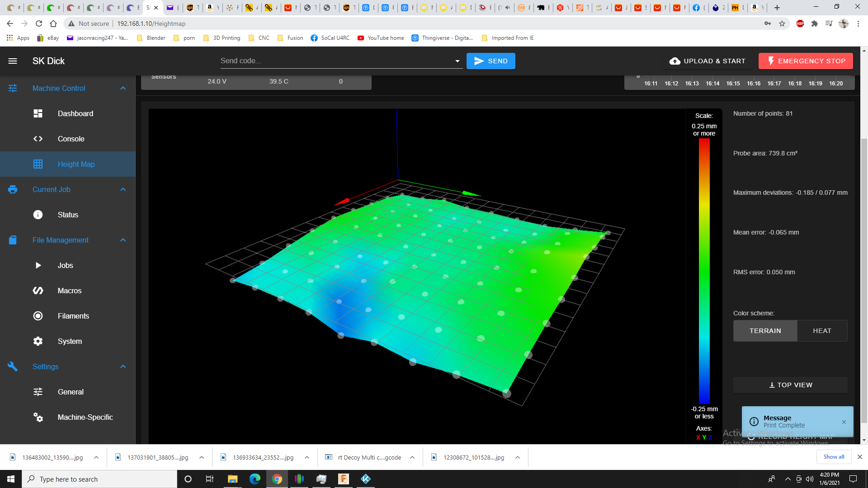Dismiss the Print Complete message
This screenshot has width=868, height=488.
[844, 422]
